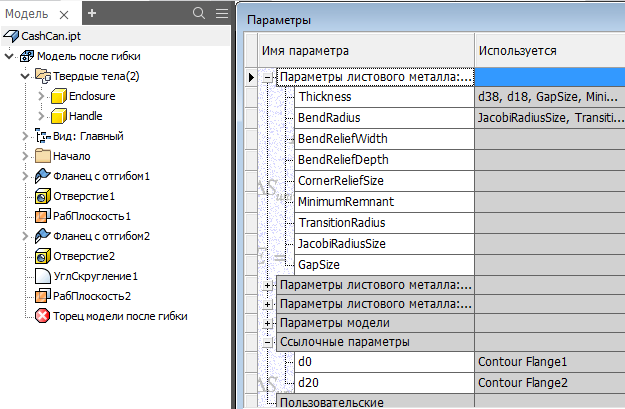Select the d20 reference parameter
This screenshot has width=625, height=409.
pyautogui.click(x=384, y=383)
